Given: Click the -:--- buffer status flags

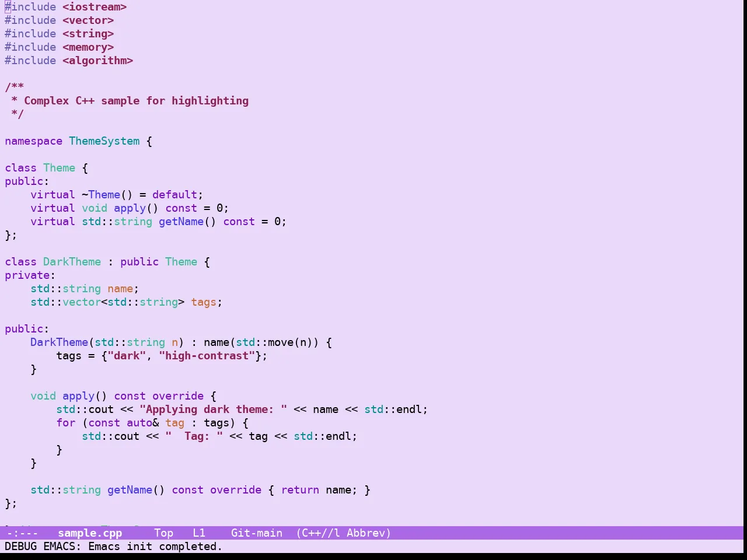Looking at the screenshot, I should [x=22, y=533].
